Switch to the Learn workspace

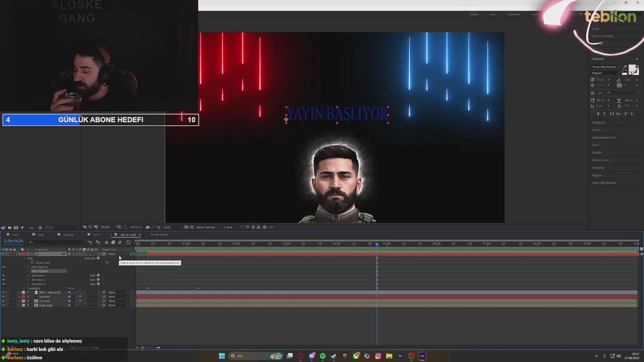point(494,14)
